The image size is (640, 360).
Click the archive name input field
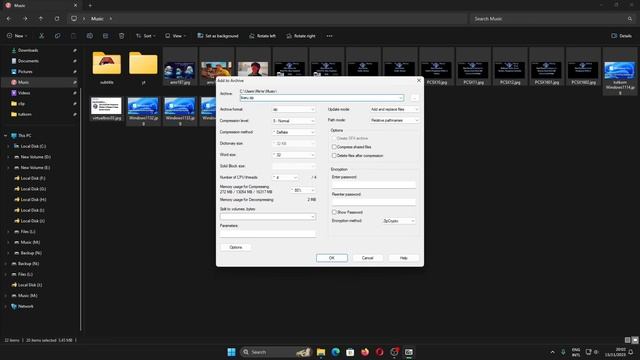coord(322,98)
